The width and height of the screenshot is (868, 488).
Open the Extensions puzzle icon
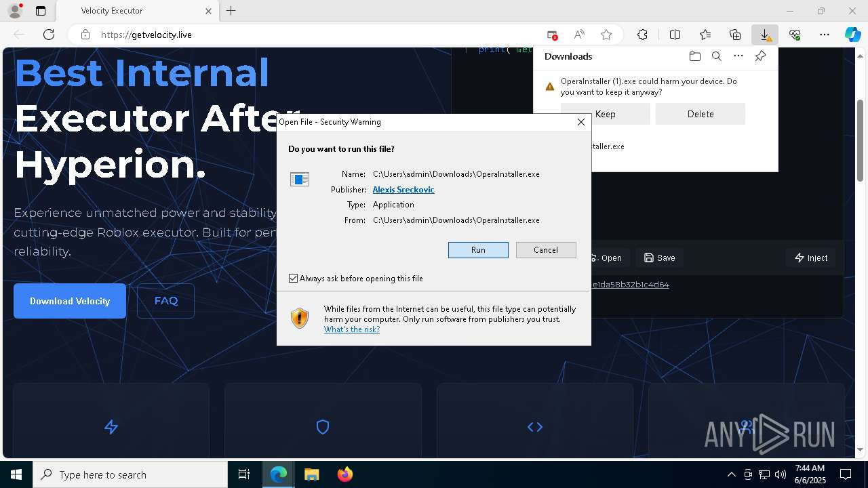pos(642,35)
